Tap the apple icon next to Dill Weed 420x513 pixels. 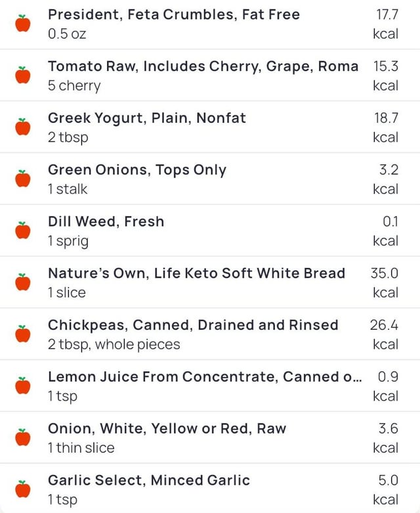[23, 231]
